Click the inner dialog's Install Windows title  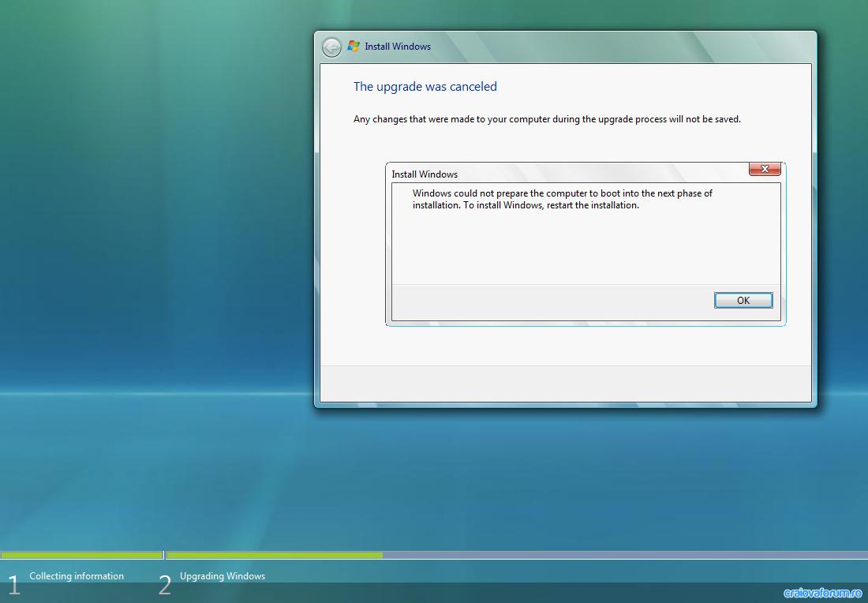tap(425, 174)
